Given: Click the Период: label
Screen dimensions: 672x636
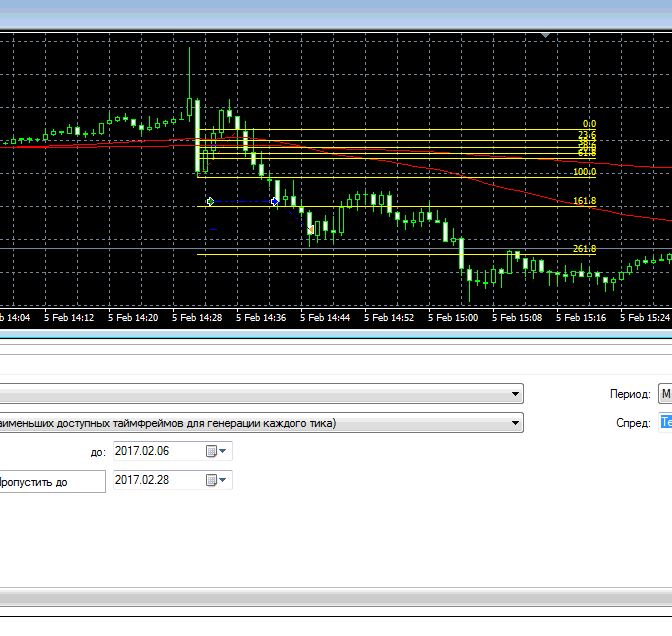Looking at the screenshot, I should pos(630,394).
